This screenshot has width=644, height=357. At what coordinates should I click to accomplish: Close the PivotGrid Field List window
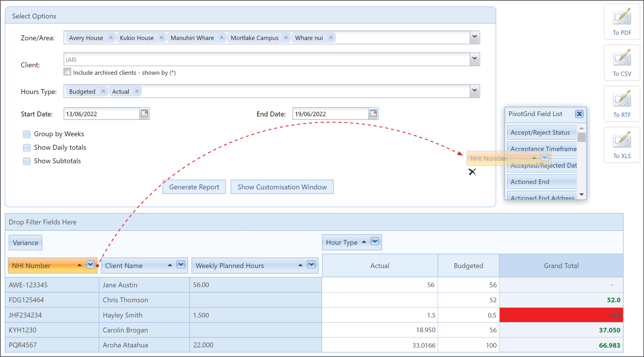(x=579, y=114)
